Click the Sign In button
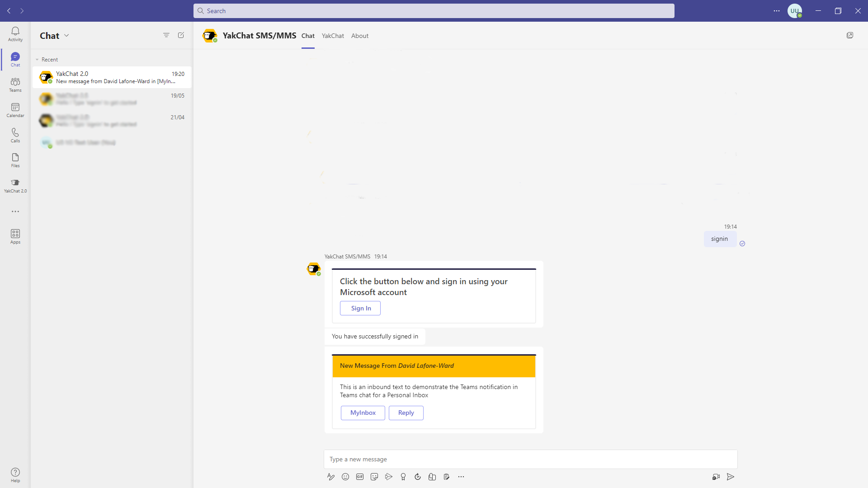 click(360, 308)
